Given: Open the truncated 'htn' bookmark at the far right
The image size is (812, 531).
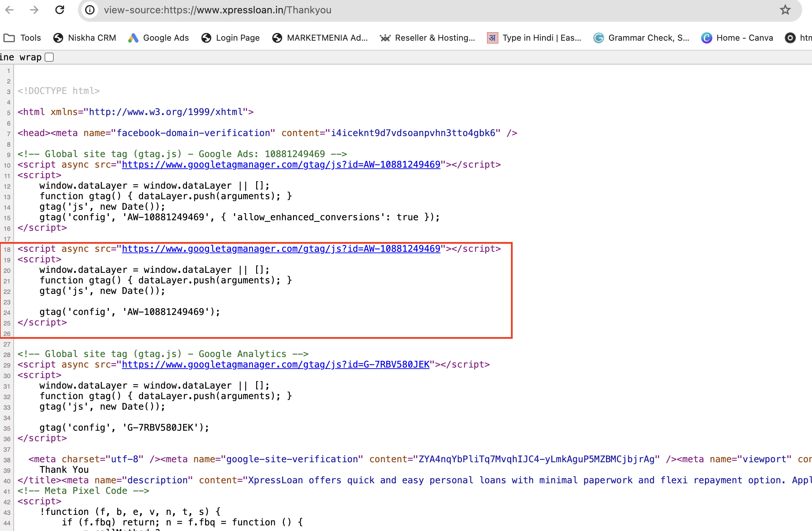Looking at the screenshot, I should click(798, 38).
